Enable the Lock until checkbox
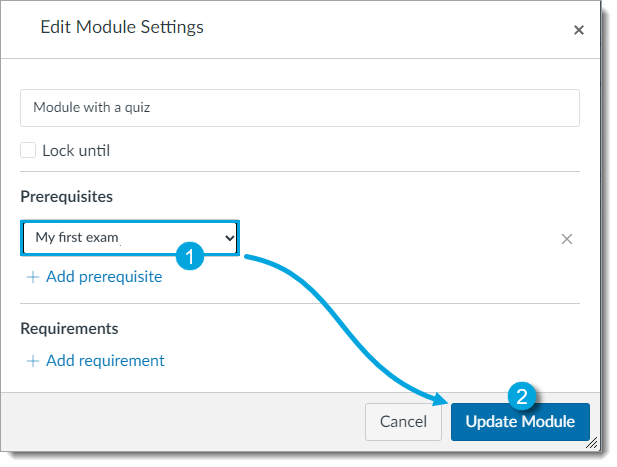Viewport: 617px width, 467px height. pos(29,151)
